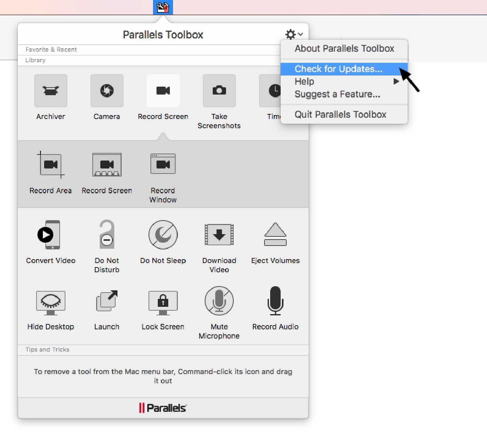Open the Download Video tool

(219, 235)
